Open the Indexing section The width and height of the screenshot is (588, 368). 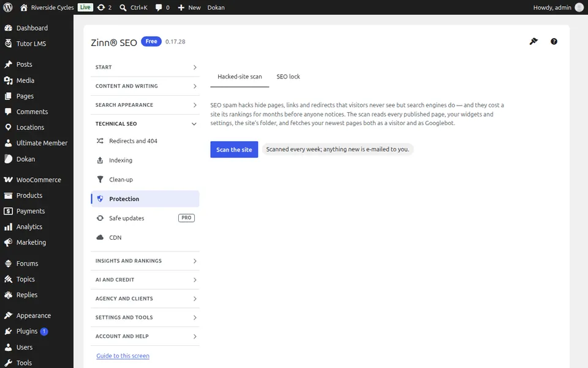pyautogui.click(x=145, y=160)
